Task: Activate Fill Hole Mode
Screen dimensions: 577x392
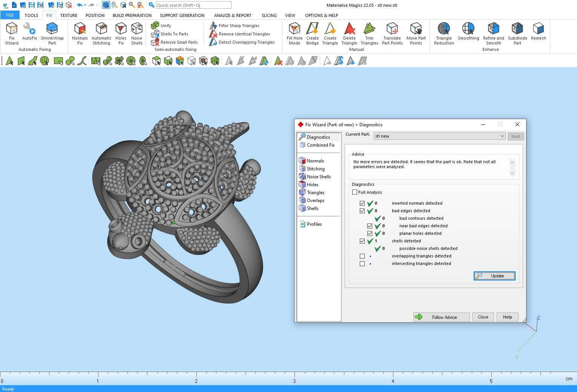Action: [294, 33]
